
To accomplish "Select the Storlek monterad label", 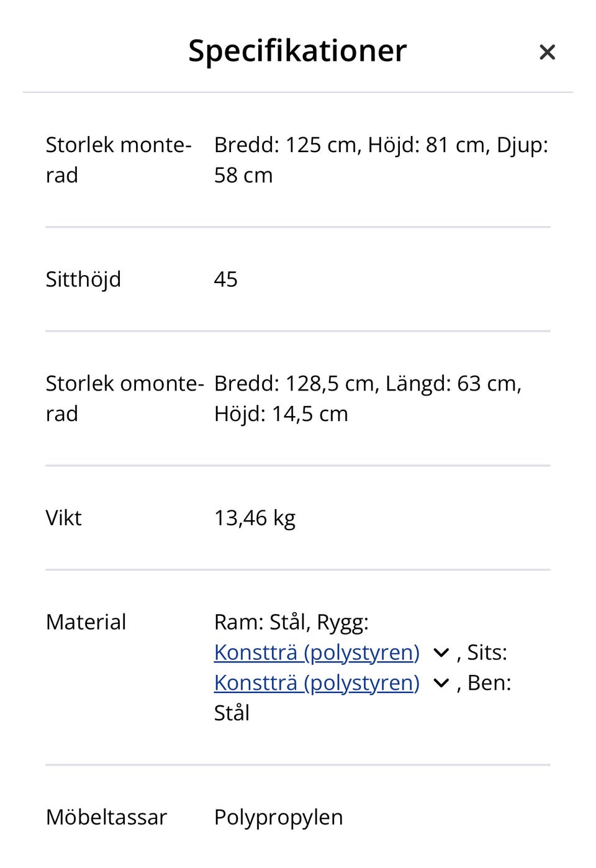I will (118, 160).
